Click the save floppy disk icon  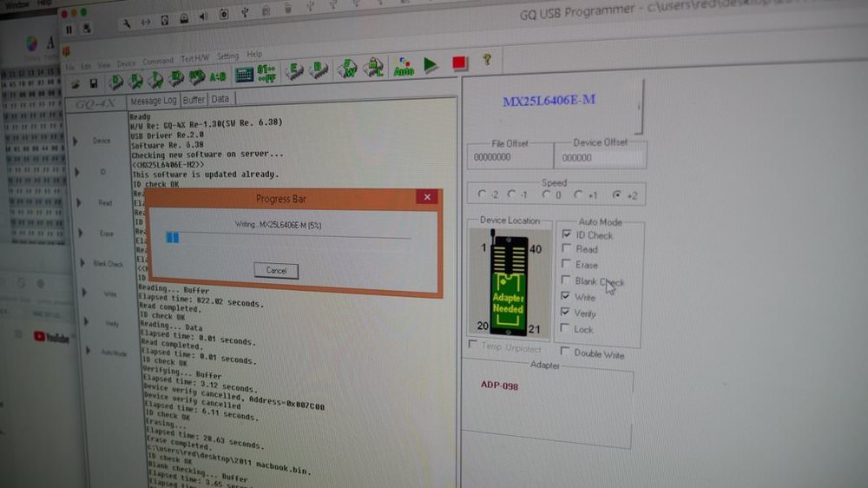[94, 83]
